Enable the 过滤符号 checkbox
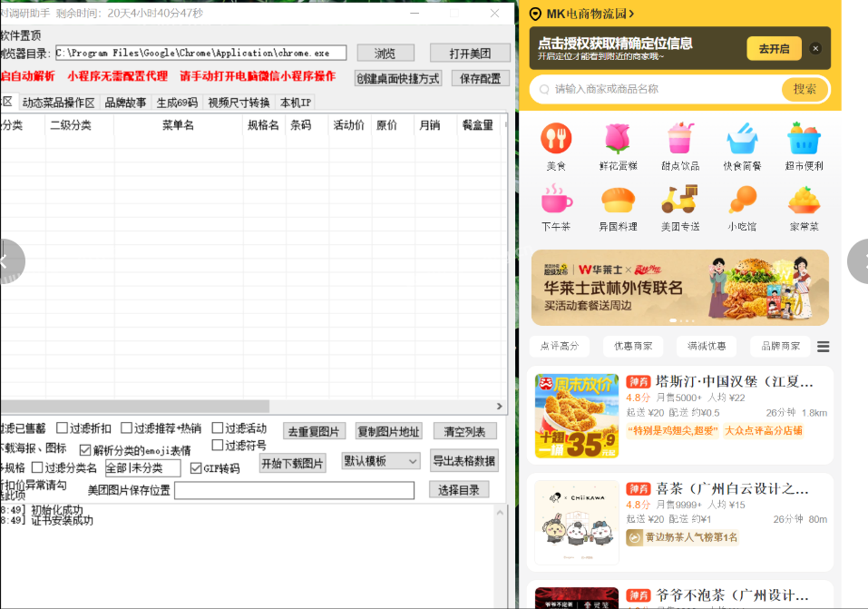This screenshot has height=609, width=868. coord(218,445)
